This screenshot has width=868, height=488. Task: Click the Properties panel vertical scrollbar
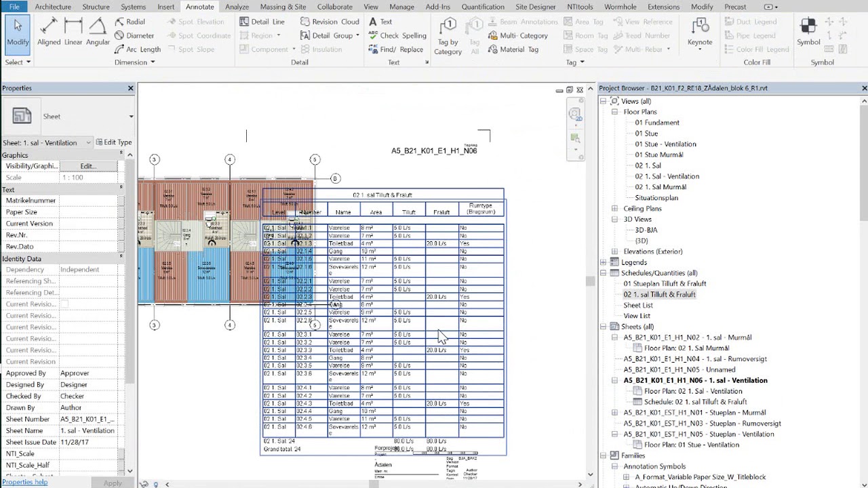pyautogui.click(x=131, y=271)
